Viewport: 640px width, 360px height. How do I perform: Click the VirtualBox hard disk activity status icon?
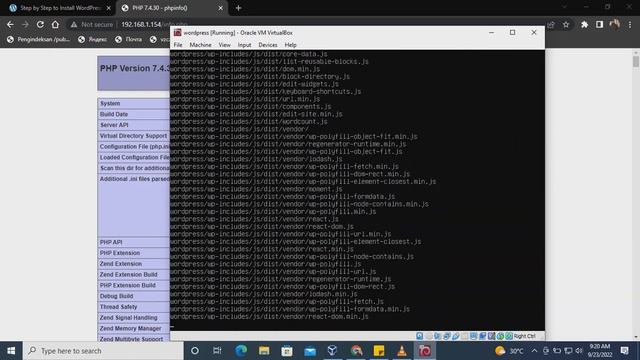pos(420,336)
